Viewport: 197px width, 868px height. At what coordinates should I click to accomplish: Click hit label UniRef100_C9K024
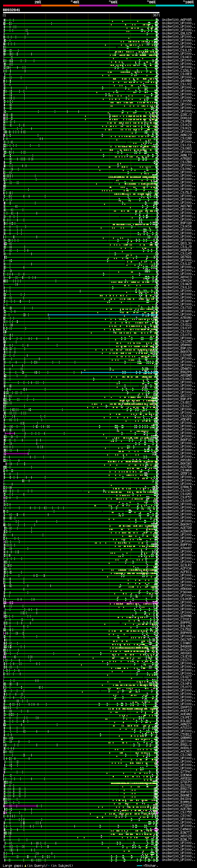[x=177, y=281]
